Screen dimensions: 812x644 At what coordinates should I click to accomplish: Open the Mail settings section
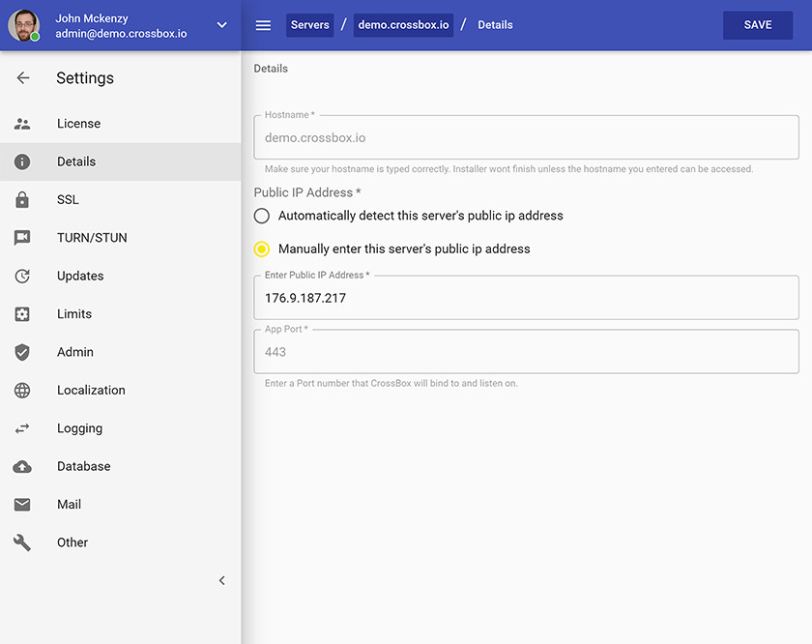(120, 505)
